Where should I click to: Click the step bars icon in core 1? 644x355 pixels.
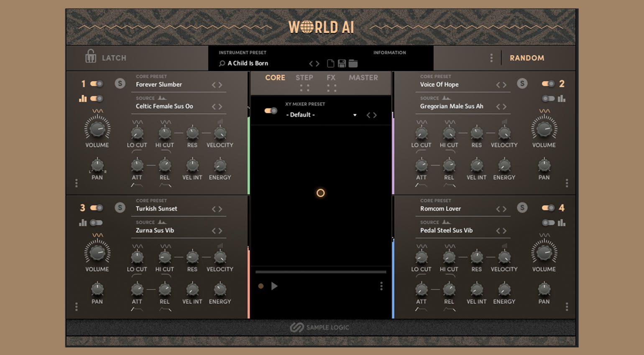(83, 99)
